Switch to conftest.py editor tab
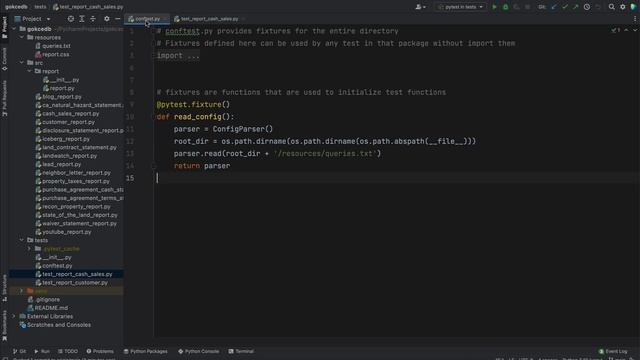Screen dimensions: 640x360 [x=147, y=19]
